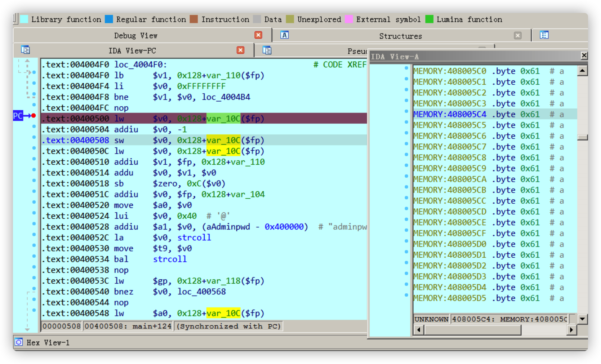601x364 pixels.
Task: Click the 00400508: main+124 status field
Action: [x=128, y=326]
